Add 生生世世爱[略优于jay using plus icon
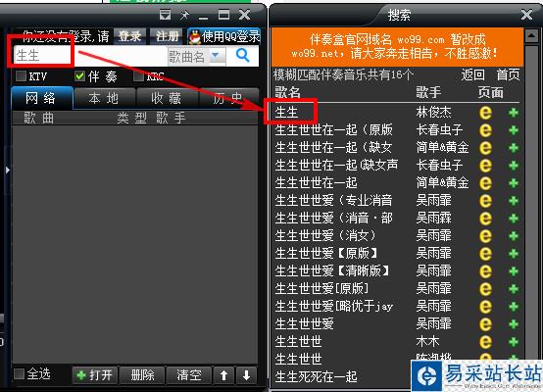This screenshot has width=543, height=392. tap(514, 307)
